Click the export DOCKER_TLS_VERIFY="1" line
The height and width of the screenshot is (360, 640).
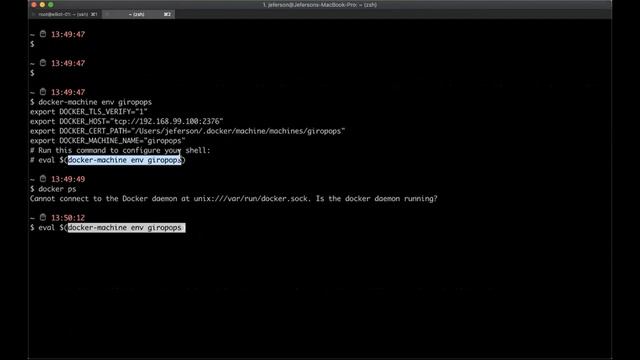click(x=89, y=112)
